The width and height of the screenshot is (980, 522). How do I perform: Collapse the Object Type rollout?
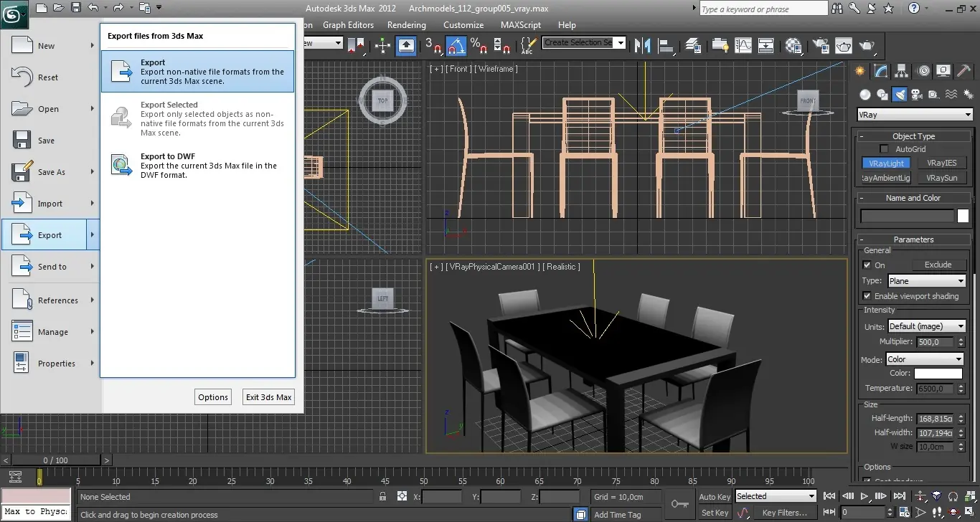coord(913,136)
